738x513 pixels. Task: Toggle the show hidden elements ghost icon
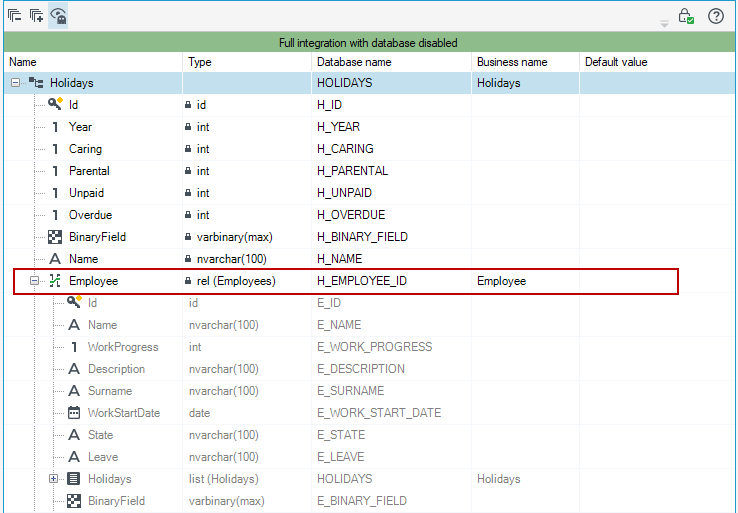click(58, 16)
